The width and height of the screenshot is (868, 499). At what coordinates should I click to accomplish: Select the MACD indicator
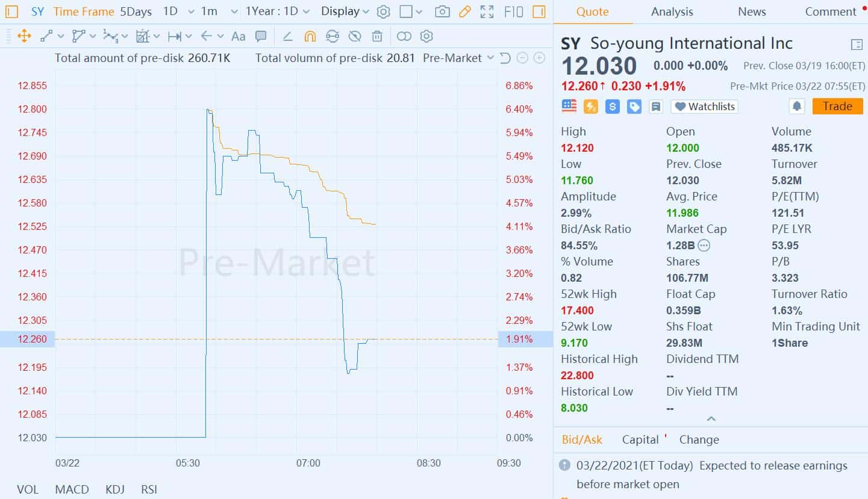tap(72, 489)
